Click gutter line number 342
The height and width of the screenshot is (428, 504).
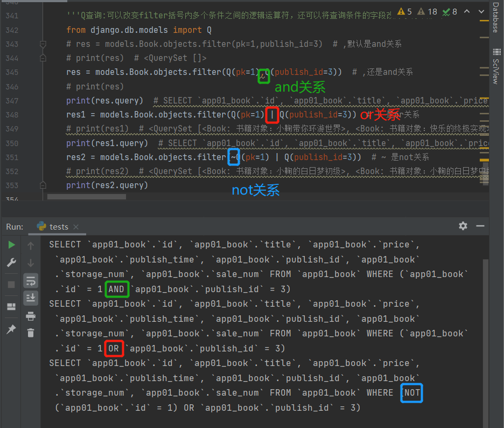[12, 30]
